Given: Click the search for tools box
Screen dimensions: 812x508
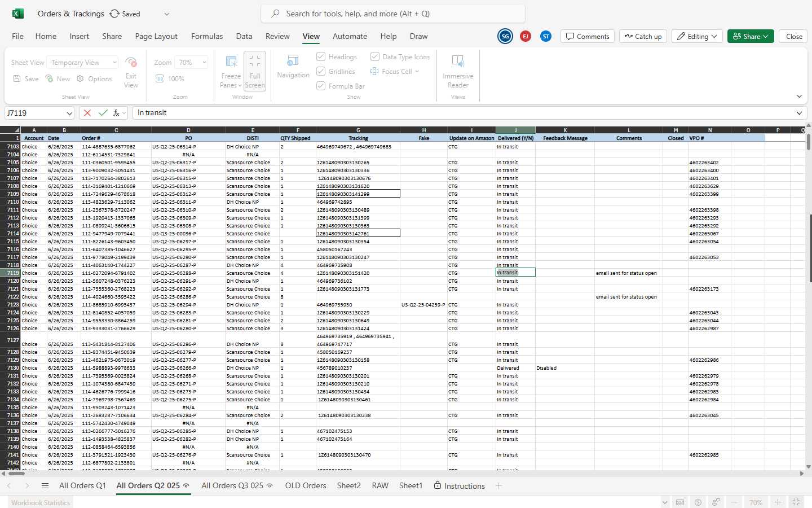Looking at the screenshot, I should click(x=393, y=14).
